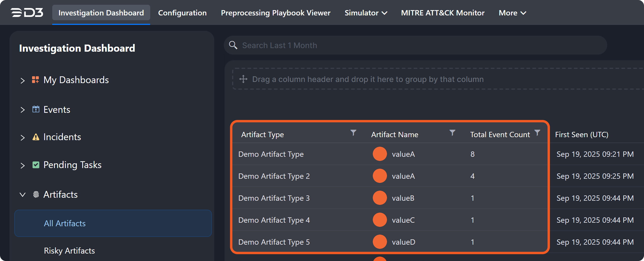Click the My Dashboards grid icon
Screen dimensions: 644x261
[x=35, y=80]
